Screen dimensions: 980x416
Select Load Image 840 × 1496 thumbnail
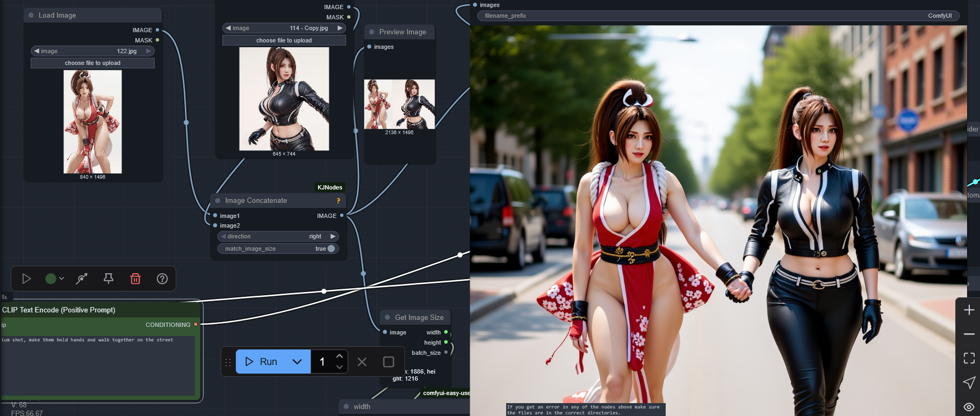click(92, 122)
